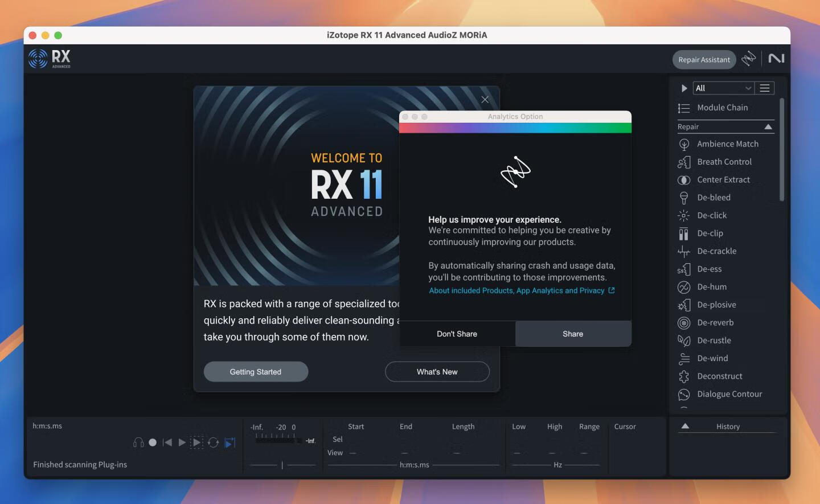Click the Repair Assistant button

[704, 60]
